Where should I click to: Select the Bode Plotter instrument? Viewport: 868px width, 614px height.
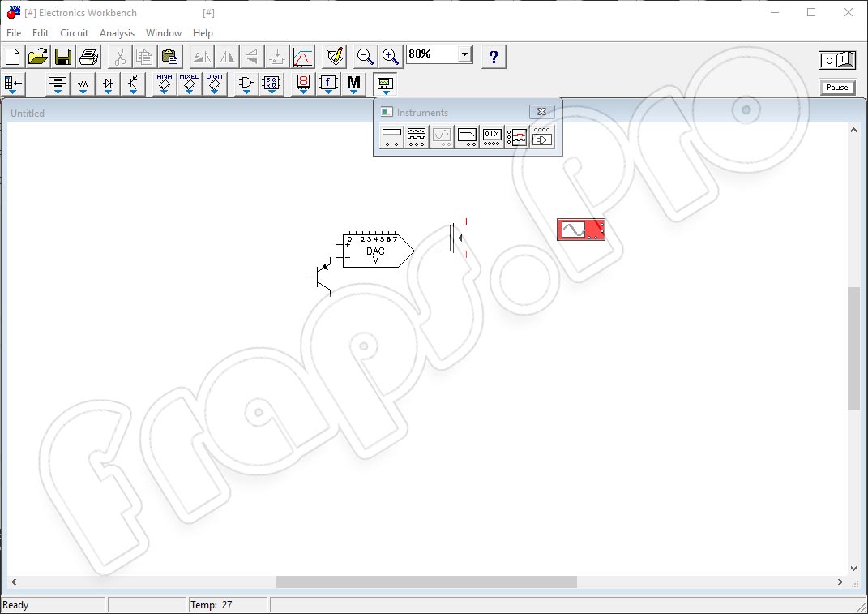[x=468, y=136]
